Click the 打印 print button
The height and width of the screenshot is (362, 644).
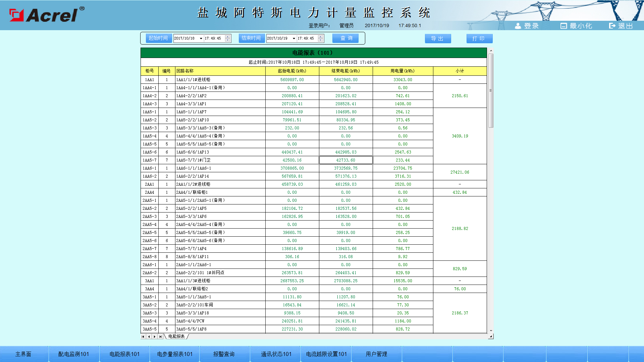(479, 39)
